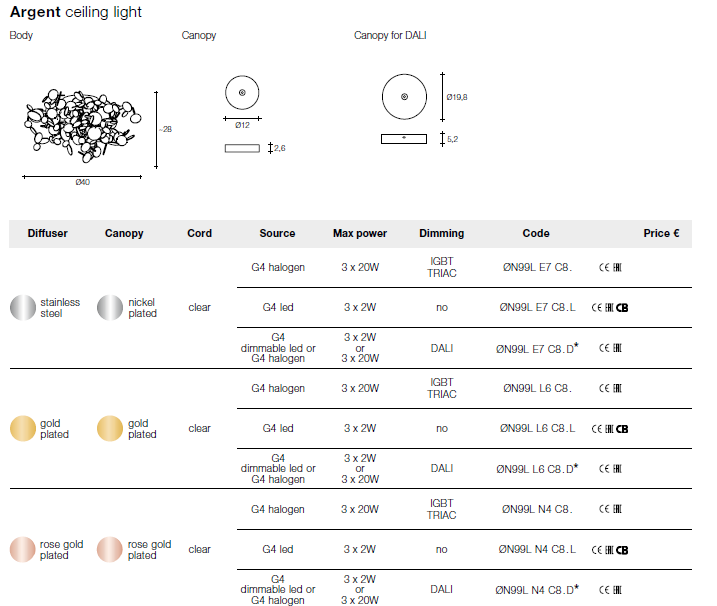717x606 pixels.
Task: Click the gold plated canopy swatch
Action: [110, 429]
